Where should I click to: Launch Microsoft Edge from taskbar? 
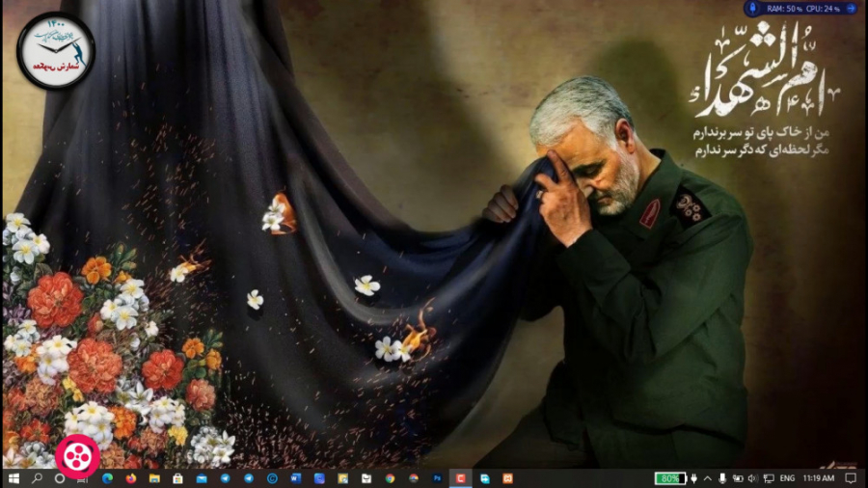click(107, 478)
